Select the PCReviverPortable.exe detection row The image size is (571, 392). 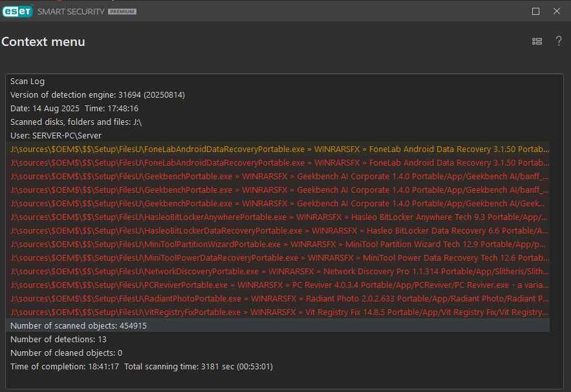coord(278,285)
